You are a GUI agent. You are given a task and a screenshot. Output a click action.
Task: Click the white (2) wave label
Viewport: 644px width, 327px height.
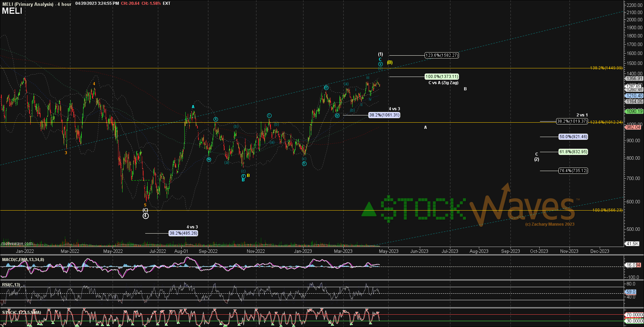click(537, 159)
